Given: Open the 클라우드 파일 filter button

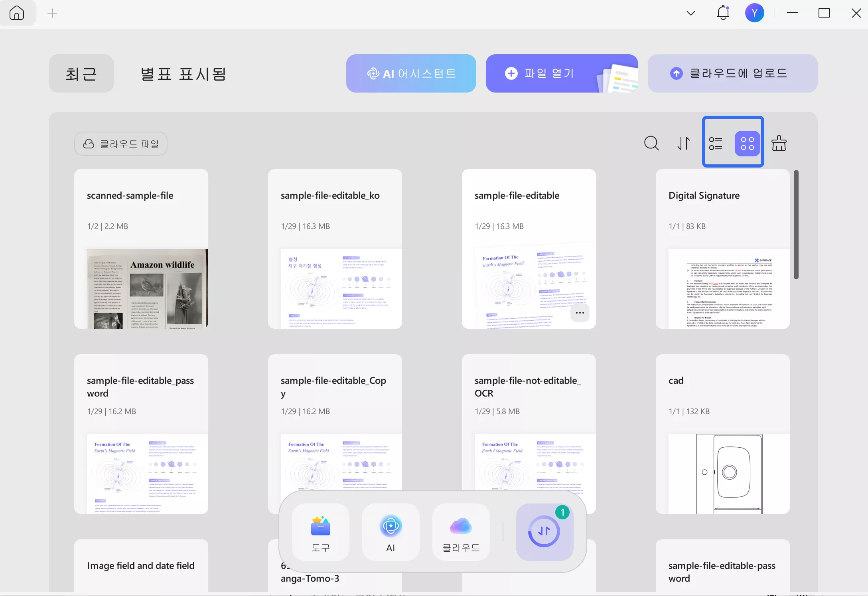Looking at the screenshot, I should coord(121,144).
